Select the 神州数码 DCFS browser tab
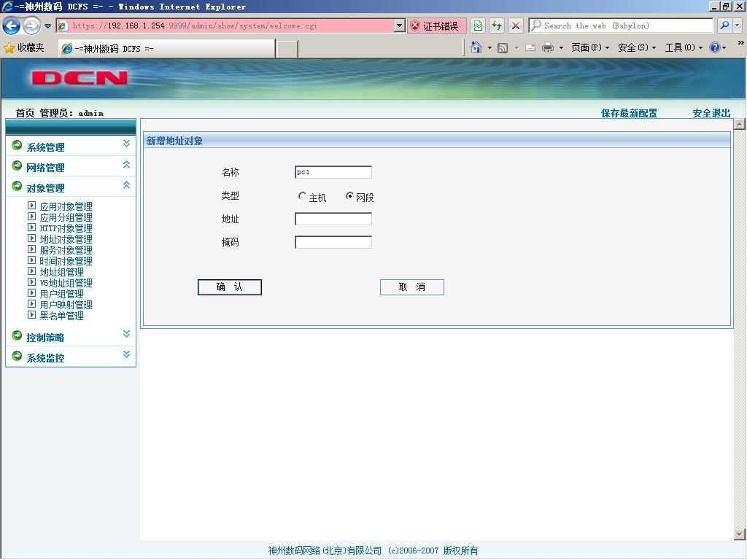Viewport: 747px width, 560px height. 167,49
